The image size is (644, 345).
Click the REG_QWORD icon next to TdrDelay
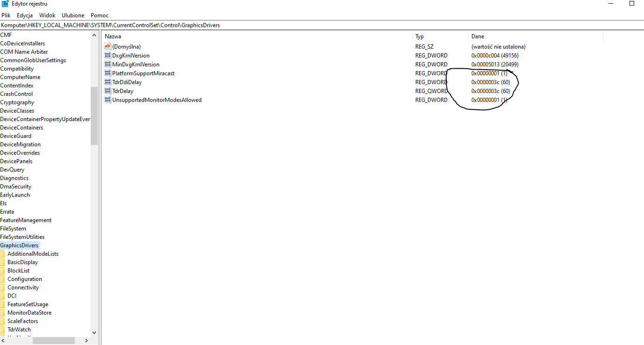(x=108, y=91)
